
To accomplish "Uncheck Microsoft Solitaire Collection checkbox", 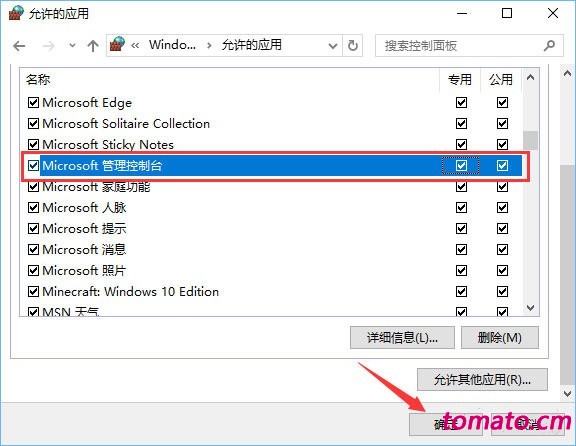I will 33,123.
